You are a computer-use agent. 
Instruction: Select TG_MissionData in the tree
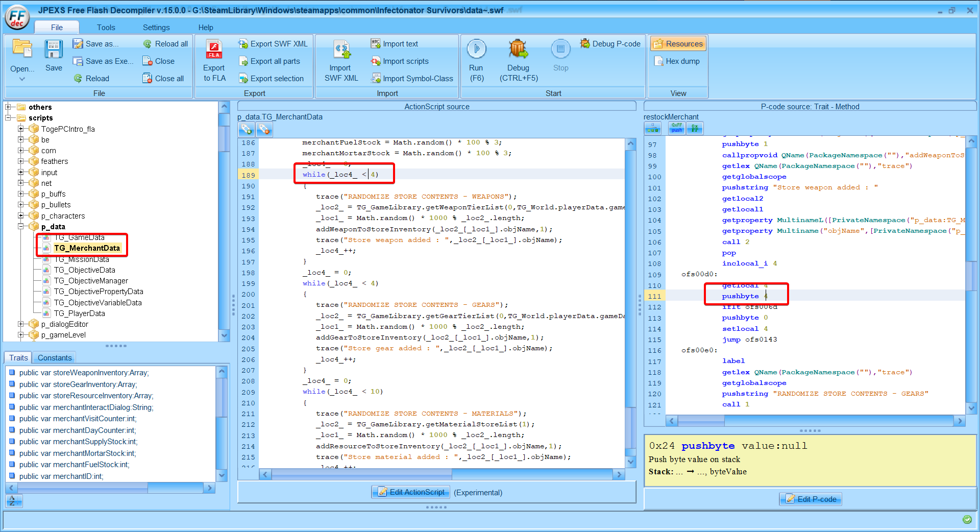pyautogui.click(x=82, y=259)
